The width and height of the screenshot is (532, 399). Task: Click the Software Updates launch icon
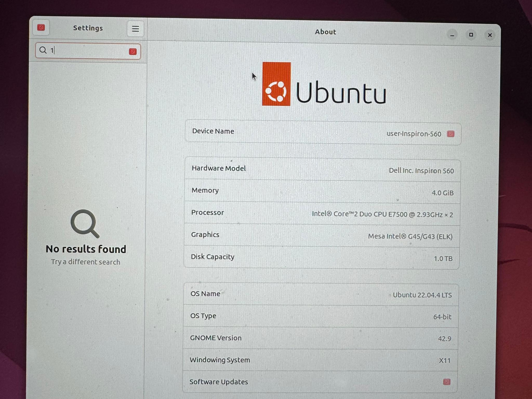coord(447,382)
